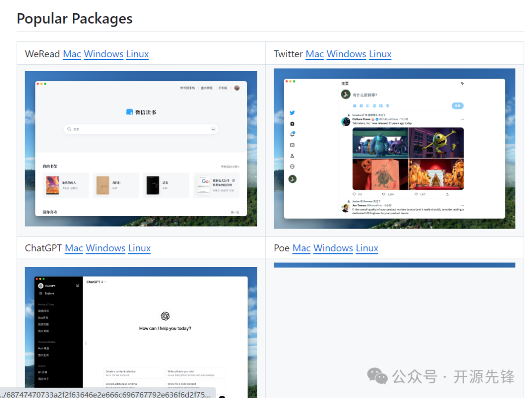Viewport: 532px width, 398px height.
Task: Select the Twitter Linux download link
Action: tap(380, 54)
